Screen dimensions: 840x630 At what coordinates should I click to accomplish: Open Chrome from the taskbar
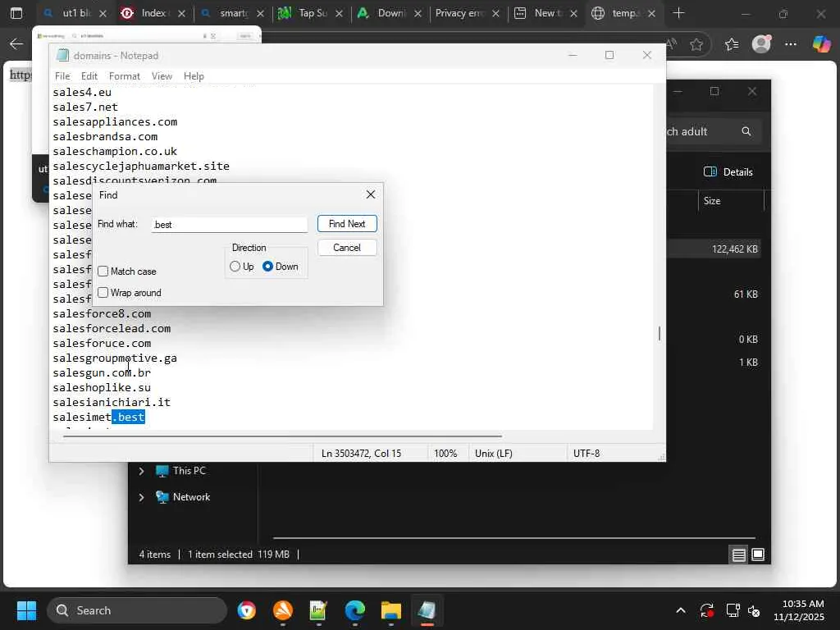pyautogui.click(x=246, y=610)
